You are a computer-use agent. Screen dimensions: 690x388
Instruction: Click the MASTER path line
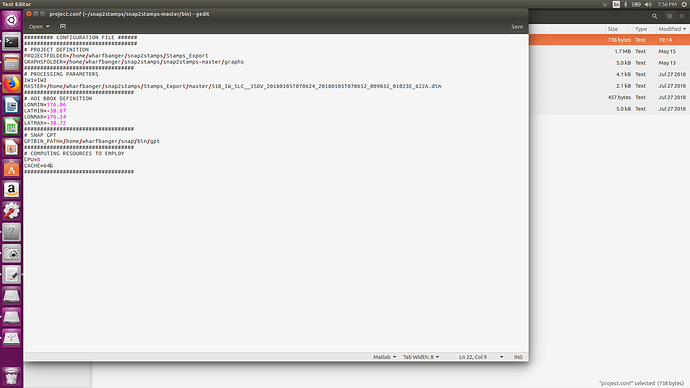[232, 86]
